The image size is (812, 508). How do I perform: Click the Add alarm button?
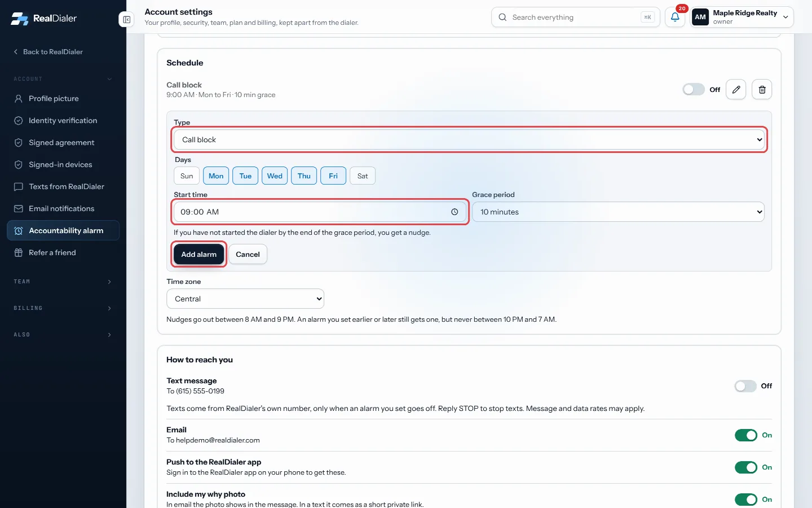[198, 254]
